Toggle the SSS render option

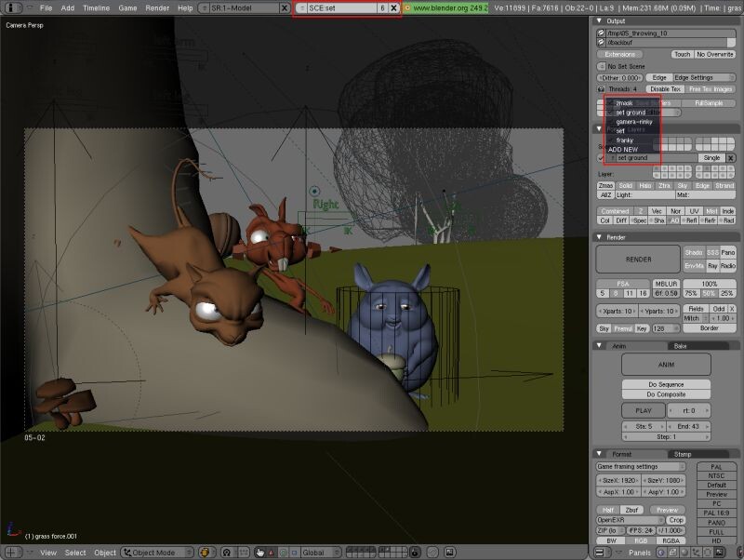point(712,252)
